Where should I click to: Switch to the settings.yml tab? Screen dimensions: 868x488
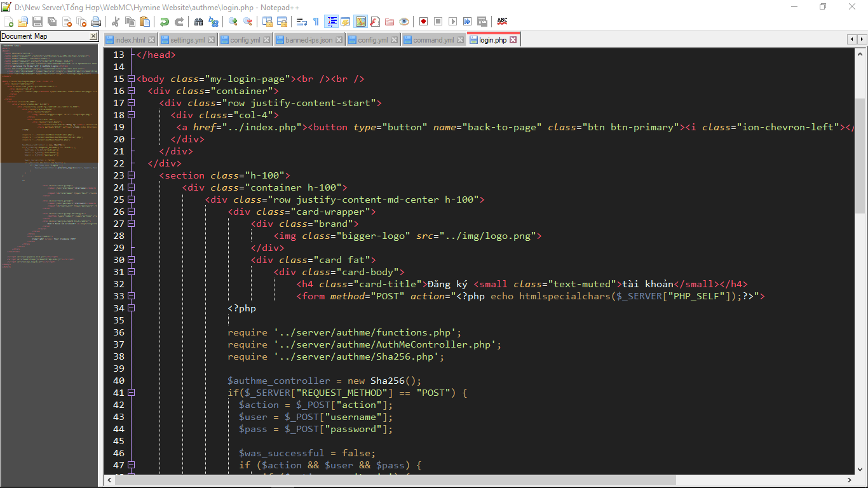[x=187, y=40]
